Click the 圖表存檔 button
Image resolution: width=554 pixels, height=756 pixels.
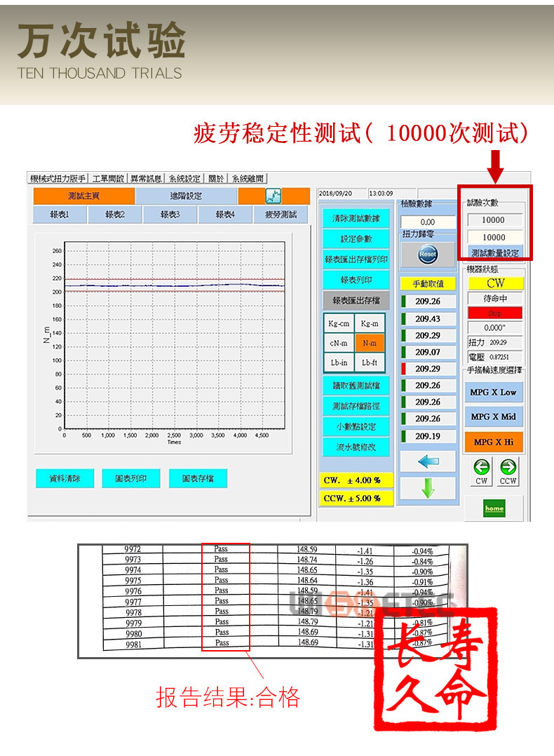[198, 478]
